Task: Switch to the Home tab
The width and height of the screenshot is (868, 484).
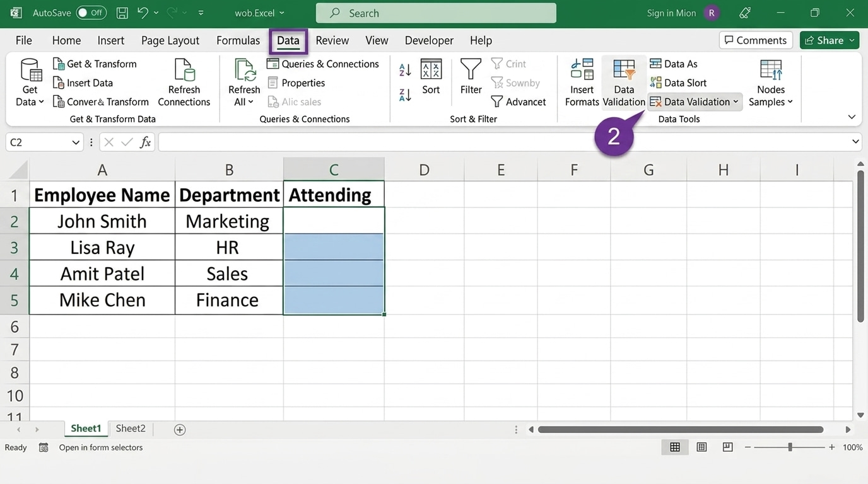Action: (x=66, y=40)
